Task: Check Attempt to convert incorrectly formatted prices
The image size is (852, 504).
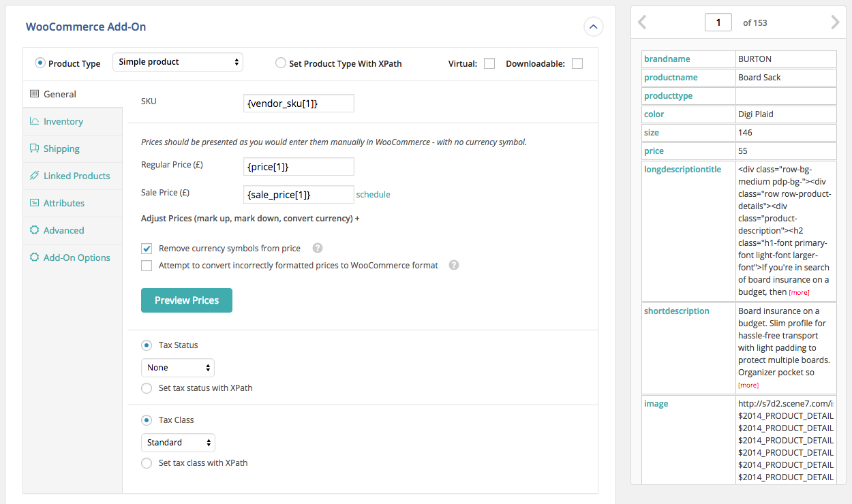Action: coord(147,265)
